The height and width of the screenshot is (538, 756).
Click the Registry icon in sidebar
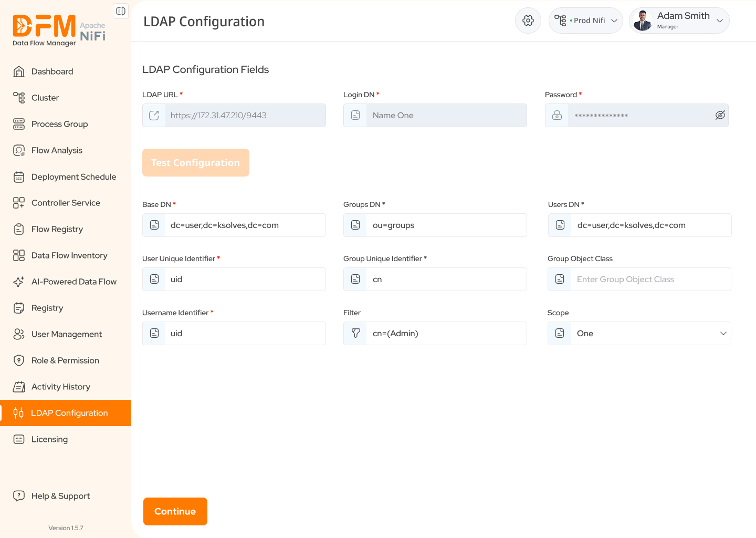click(19, 308)
